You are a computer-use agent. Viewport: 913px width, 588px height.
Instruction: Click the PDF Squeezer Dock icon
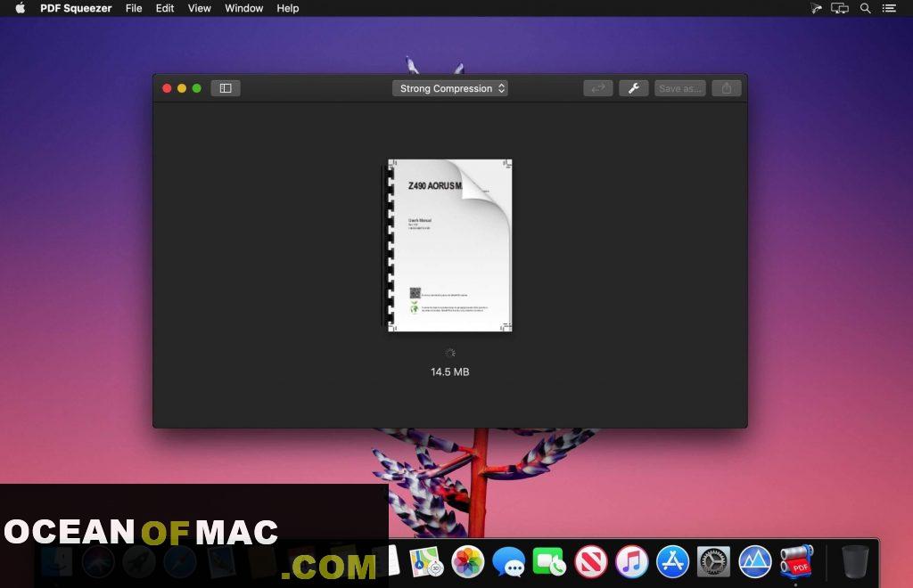click(x=796, y=562)
